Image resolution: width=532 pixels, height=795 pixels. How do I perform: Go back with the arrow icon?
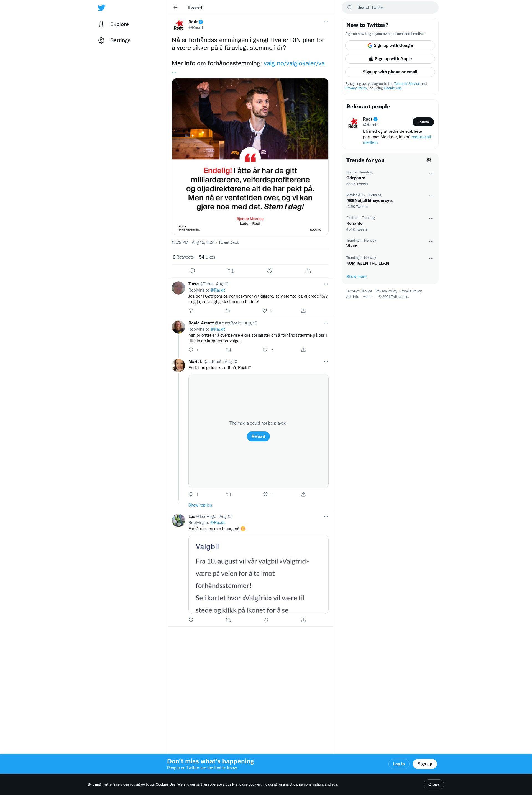(175, 7)
